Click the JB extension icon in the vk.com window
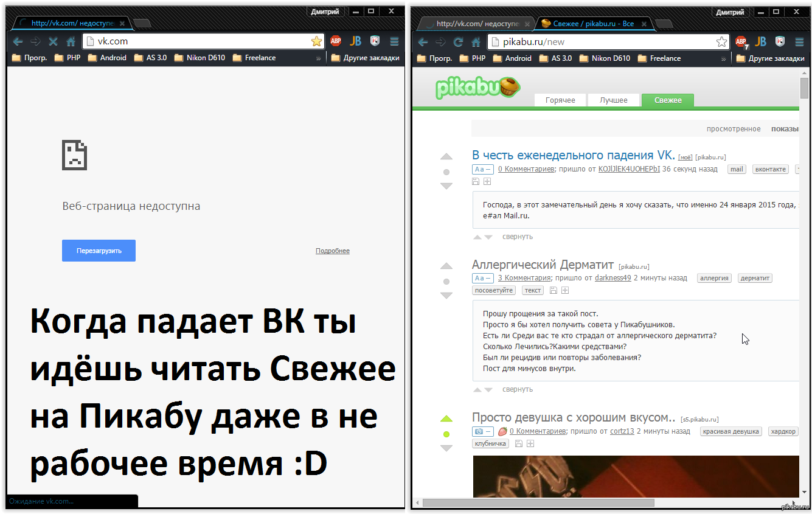 355,41
